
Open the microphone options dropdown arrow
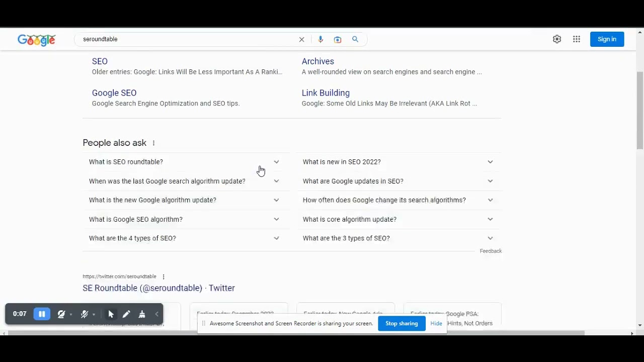(x=94, y=315)
